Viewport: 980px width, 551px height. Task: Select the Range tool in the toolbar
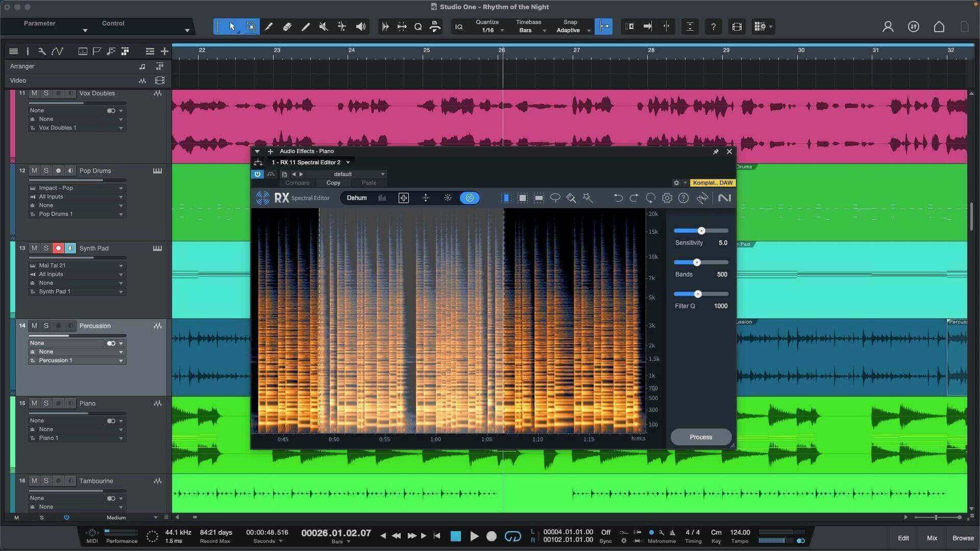click(x=251, y=27)
